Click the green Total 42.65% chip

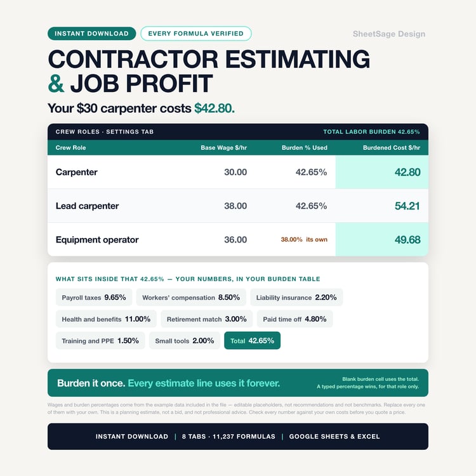click(252, 341)
